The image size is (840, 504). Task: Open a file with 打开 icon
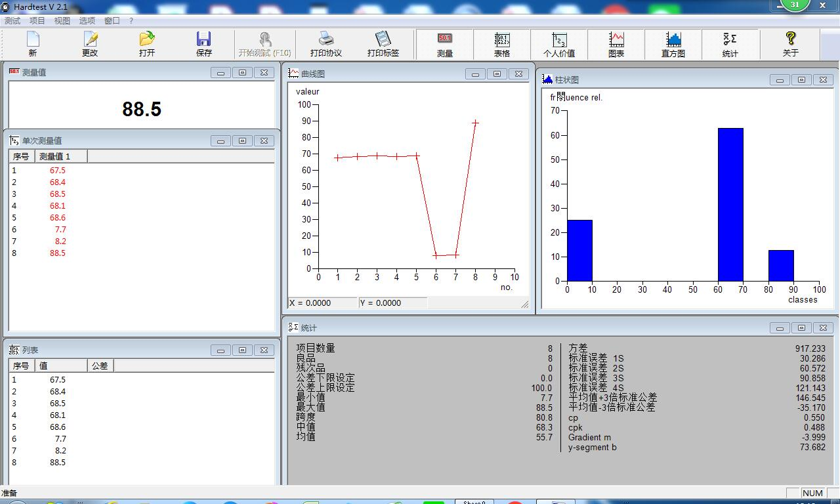click(x=147, y=43)
